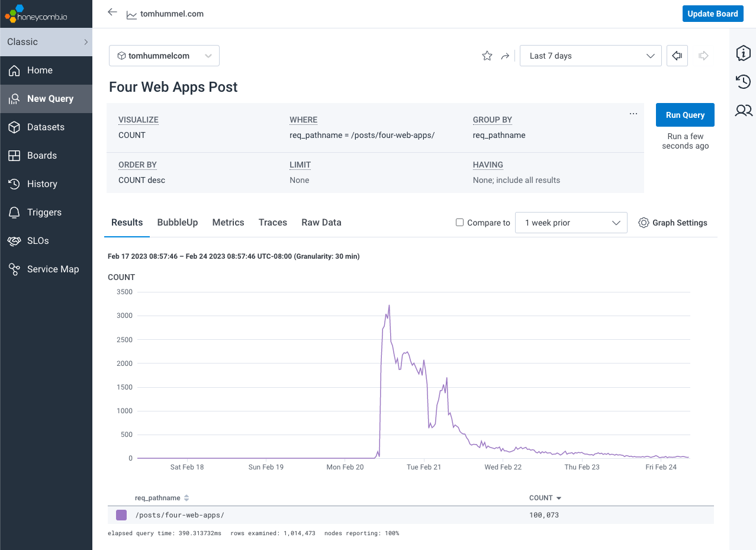
Task: Shift the time range backward
Action: point(677,56)
